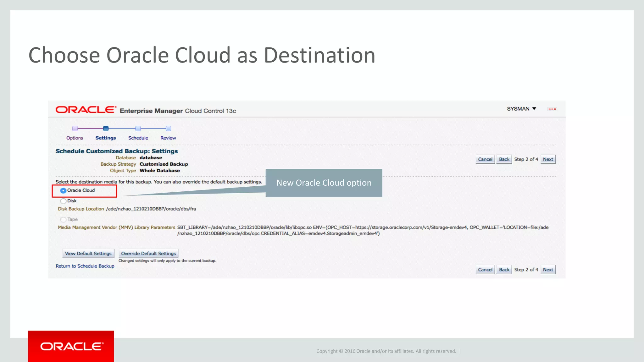Select the Oracle Cloud radio button
Image resolution: width=644 pixels, height=362 pixels.
pos(63,191)
